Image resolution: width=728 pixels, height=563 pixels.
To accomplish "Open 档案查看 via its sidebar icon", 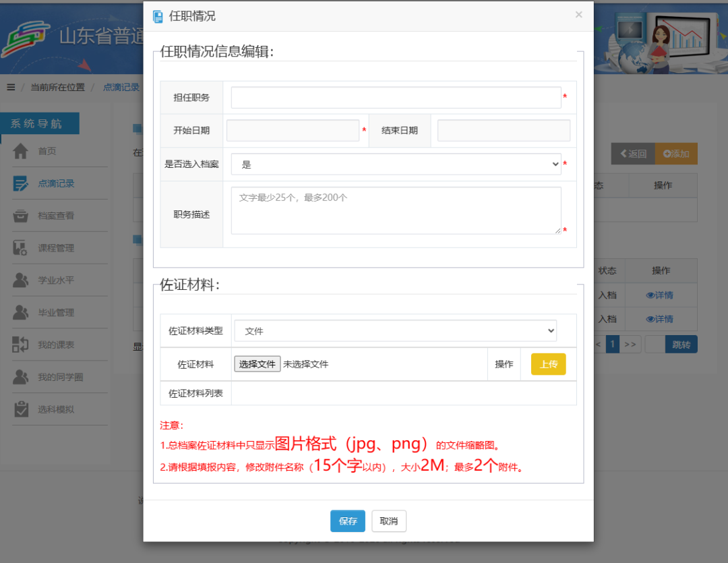I will [20, 215].
